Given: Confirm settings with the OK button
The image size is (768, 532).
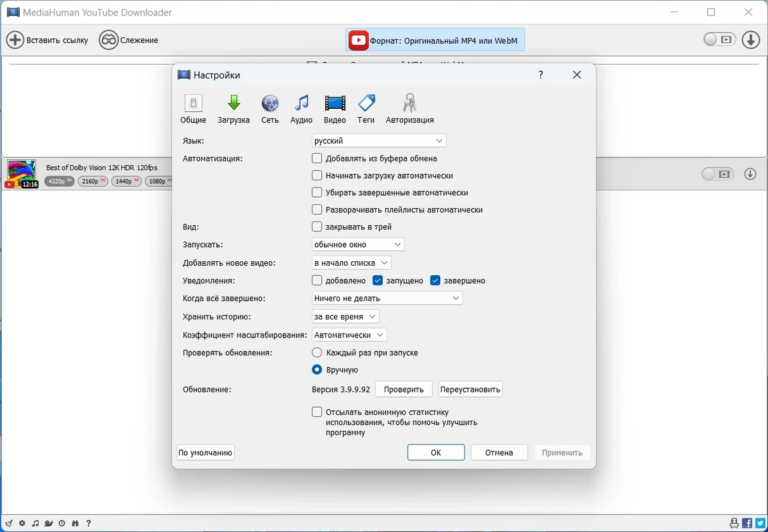Looking at the screenshot, I should pyautogui.click(x=436, y=453).
